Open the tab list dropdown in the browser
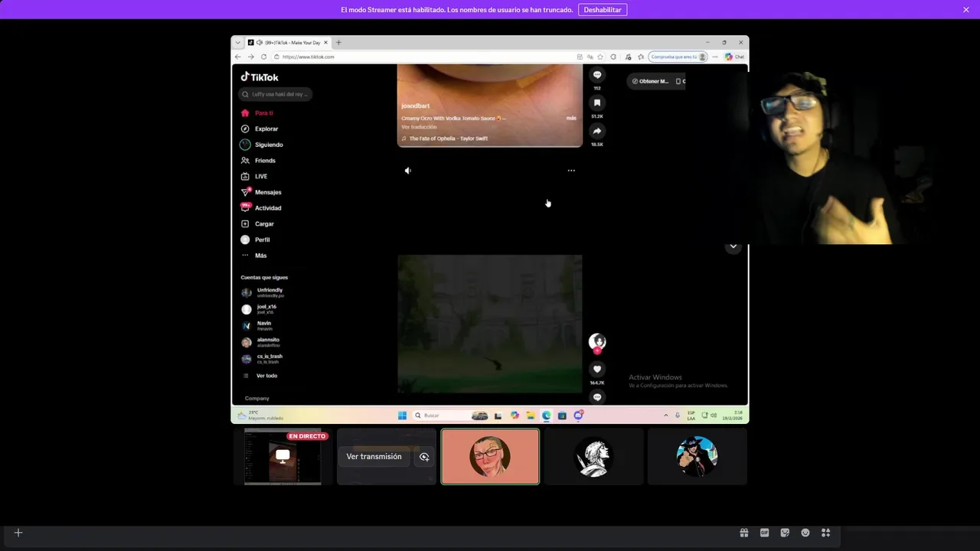The width and height of the screenshot is (980, 551). tap(238, 43)
